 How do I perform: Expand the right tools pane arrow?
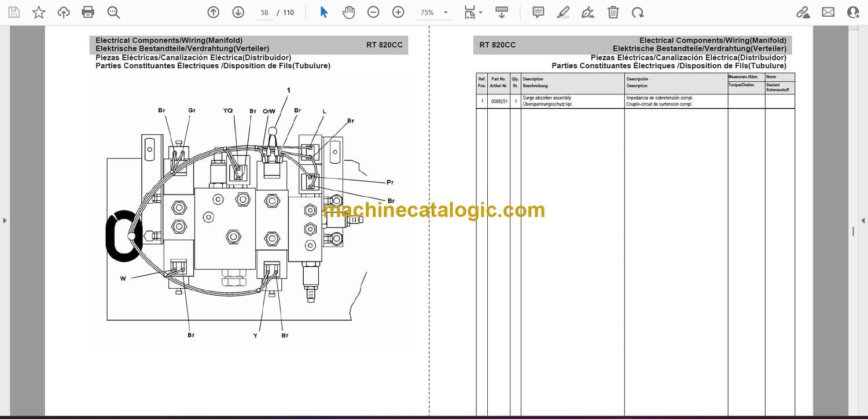tap(863, 220)
